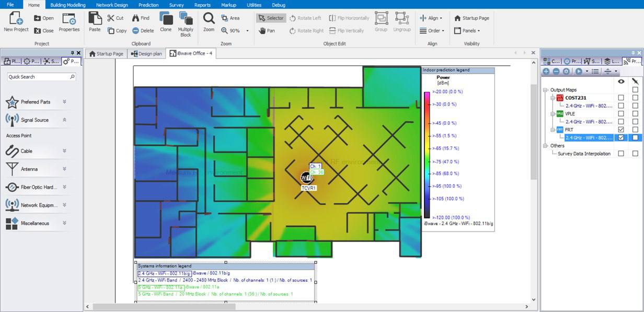Image resolution: width=644 pixels, height=312 pixels.
Task: Toggle second-column checkbox for Output Maps row
Action: point(635,90)
